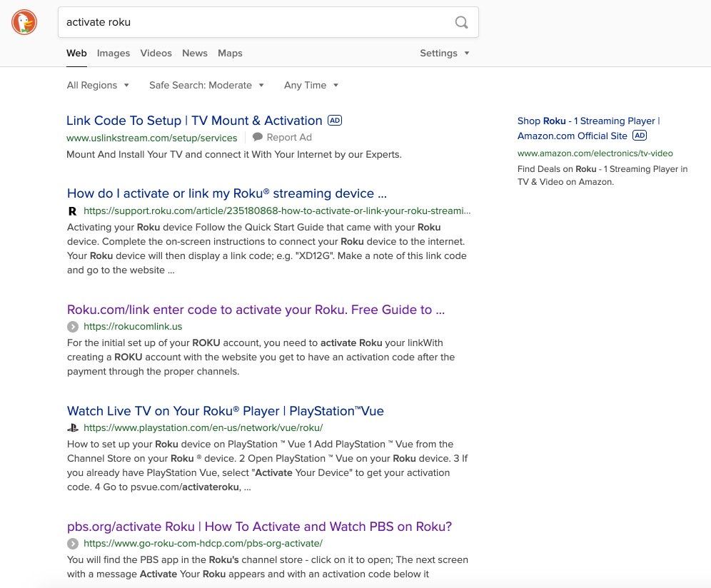Click snippet starting 'How to set up your Roku device'
Image resolution: width=711 pixels, height=588 pixels.
(x=268, y=465)
